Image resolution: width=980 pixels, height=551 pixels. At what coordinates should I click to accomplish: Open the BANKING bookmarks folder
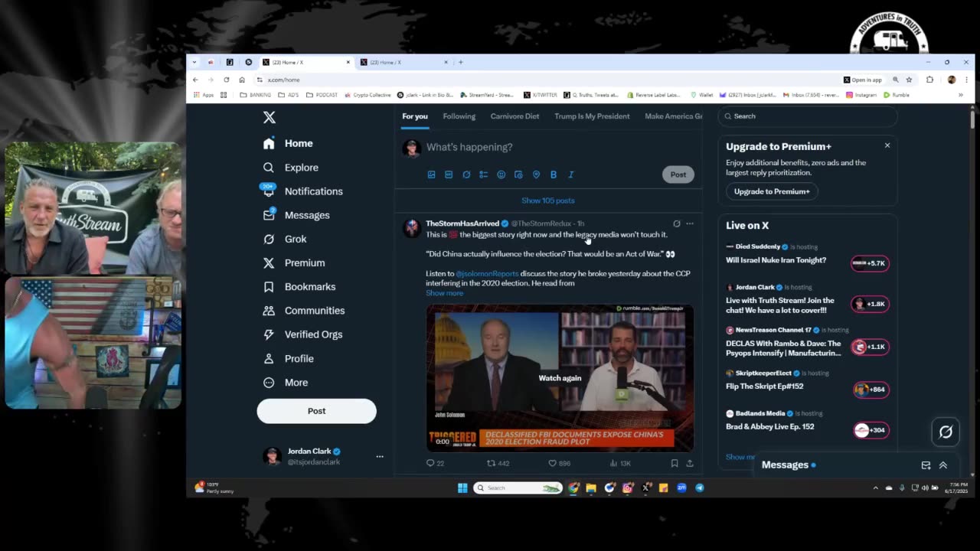pyautogui.click(x=256, y=95)
